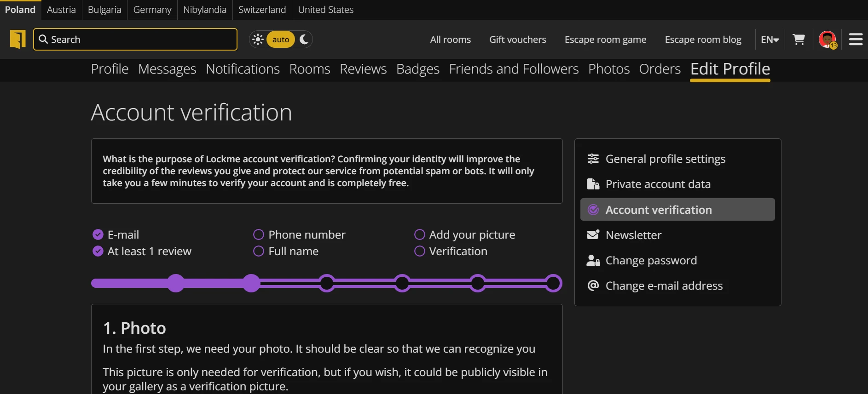
Task: Click the user avatar icon
Action: (x=827, y=39)
